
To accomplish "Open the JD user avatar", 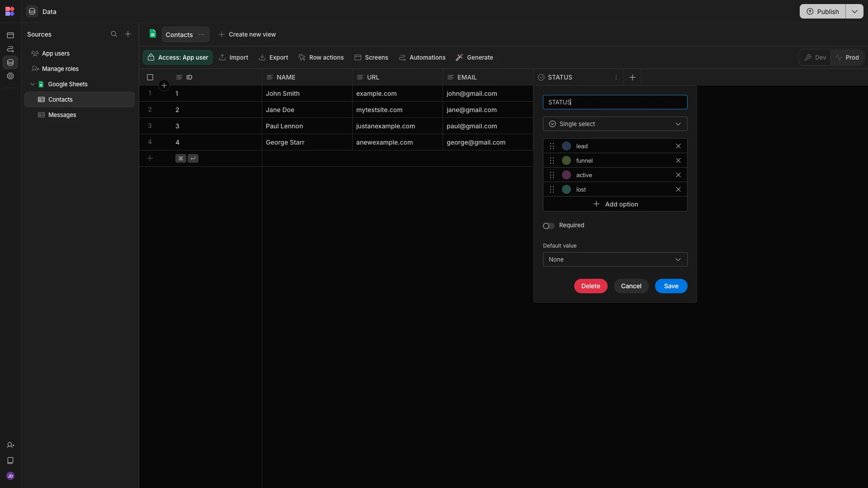I will click(x=10, y=476).
